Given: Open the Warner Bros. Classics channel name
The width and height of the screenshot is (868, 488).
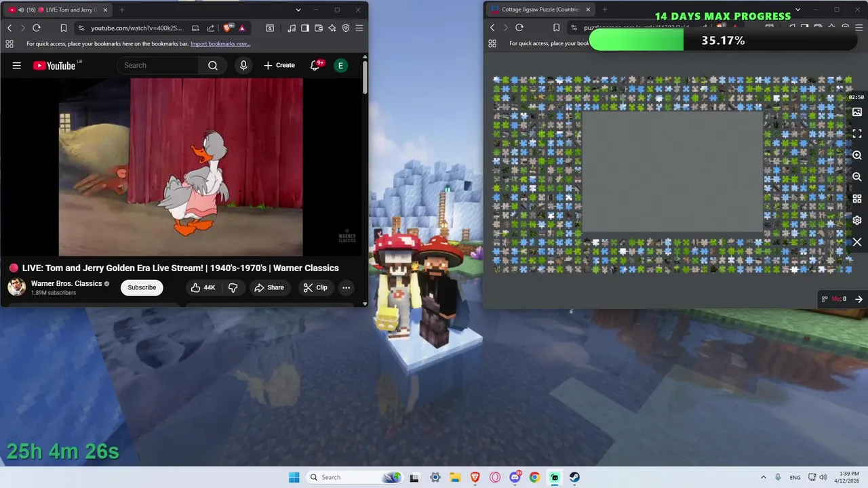Looking at the screenshot, I should tap(66, 283).
